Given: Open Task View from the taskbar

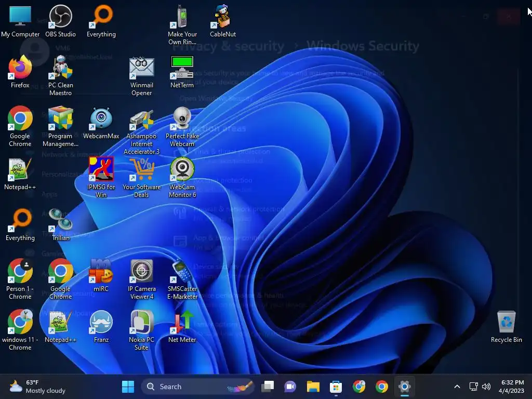Looking at the screenshot, I should 268,387.
